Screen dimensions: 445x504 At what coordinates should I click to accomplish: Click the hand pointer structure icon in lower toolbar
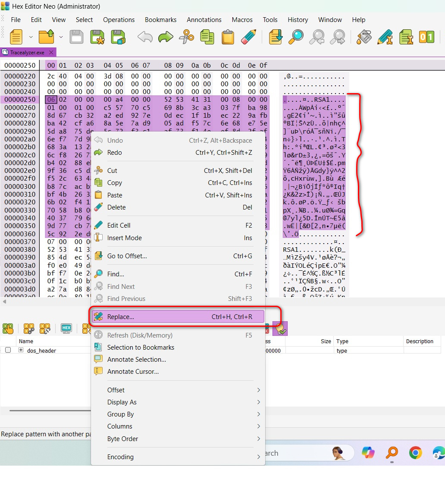pyautogui.click(x=8, y=329)
